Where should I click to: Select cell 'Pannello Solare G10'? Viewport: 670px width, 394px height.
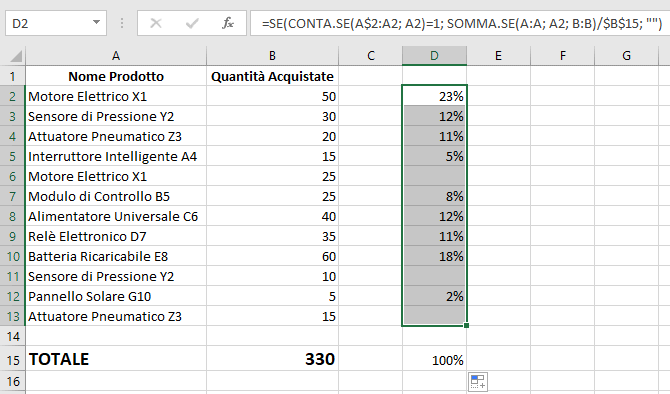pyautogui.click(x=116, y=296)
